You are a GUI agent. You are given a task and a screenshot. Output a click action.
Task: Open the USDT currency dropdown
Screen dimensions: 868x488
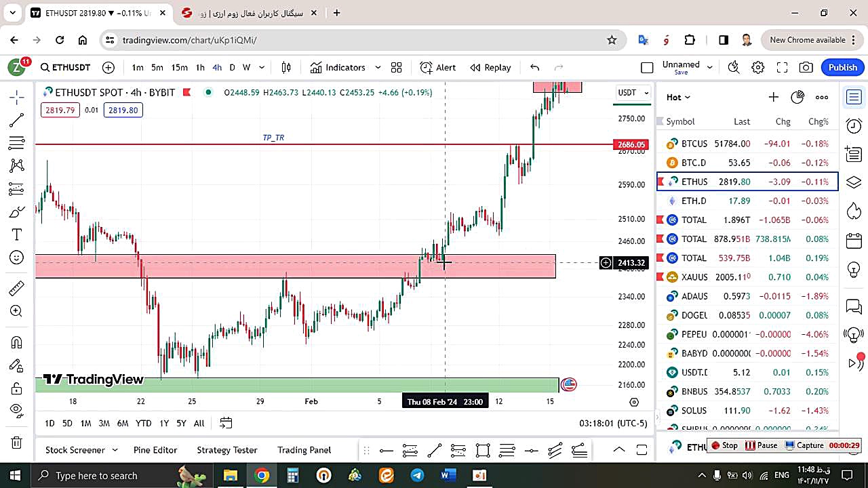(x=633, y=92)
